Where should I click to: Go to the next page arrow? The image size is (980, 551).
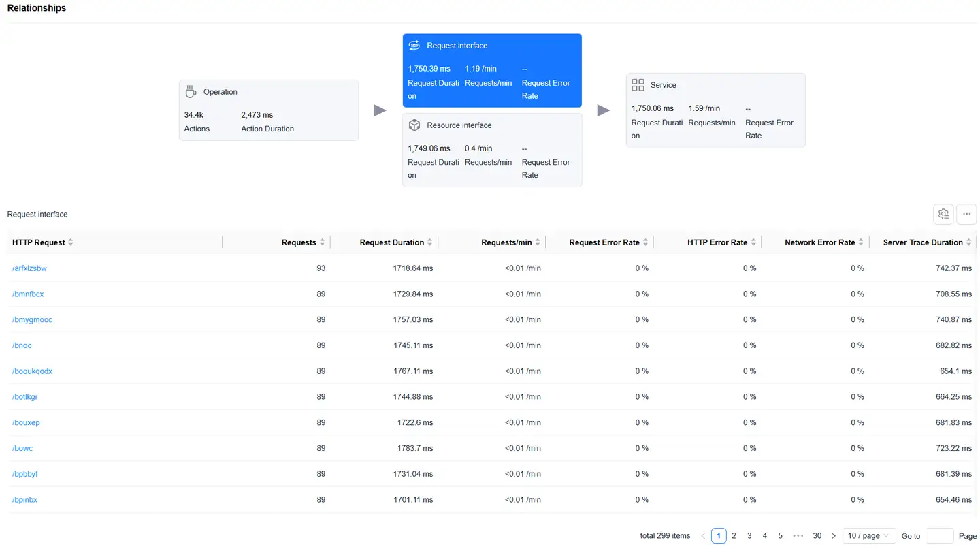pos(834,536)
